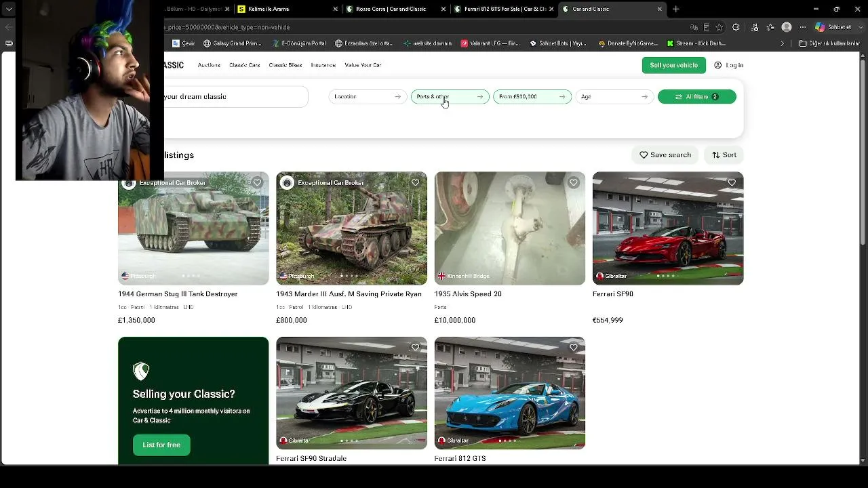Click the £10,000,000 price text

(x=455, y=320)
